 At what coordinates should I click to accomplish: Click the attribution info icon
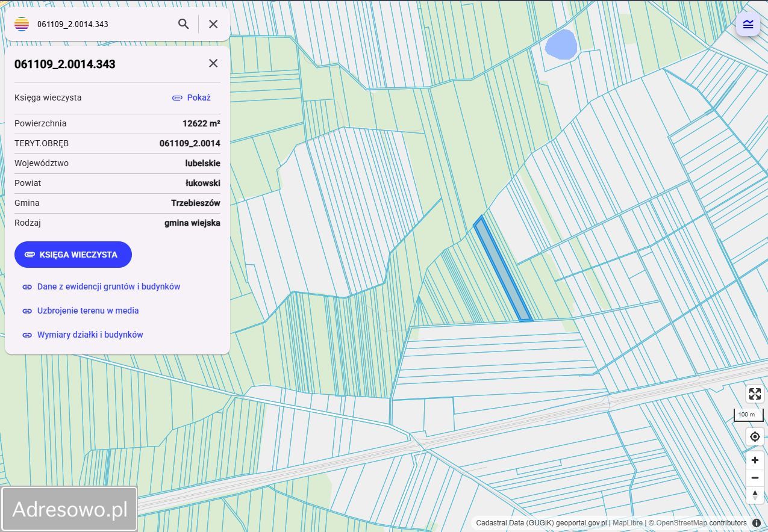click(x=757, y=523)
